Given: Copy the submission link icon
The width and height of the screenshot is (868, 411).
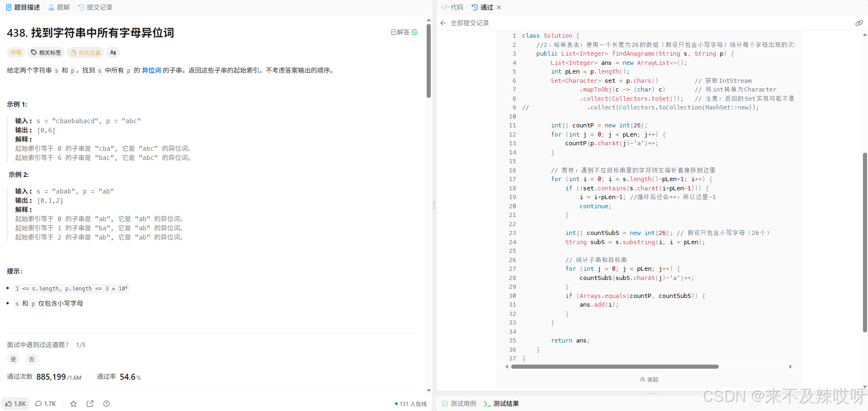Looking at the screenshot, I should pyautogui.click(x=859, y=23).
